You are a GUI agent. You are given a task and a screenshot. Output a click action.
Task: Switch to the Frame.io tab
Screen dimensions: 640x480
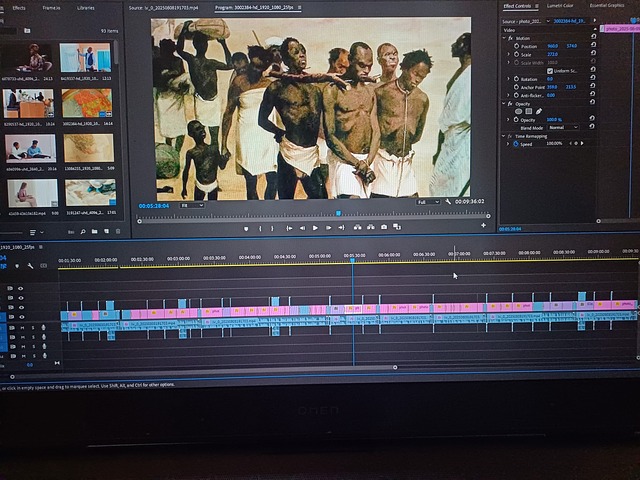[51, 8]
